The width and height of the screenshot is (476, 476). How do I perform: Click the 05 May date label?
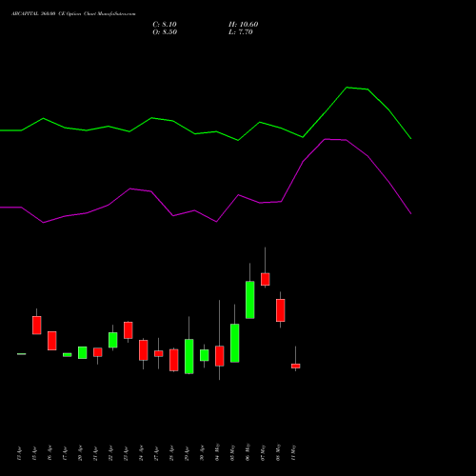point(232,452)
